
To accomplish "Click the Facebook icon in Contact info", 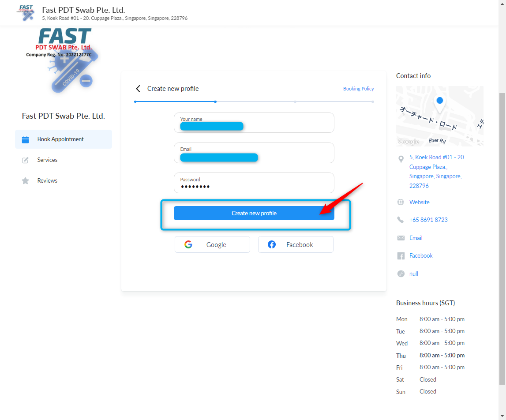I will 401,256.
